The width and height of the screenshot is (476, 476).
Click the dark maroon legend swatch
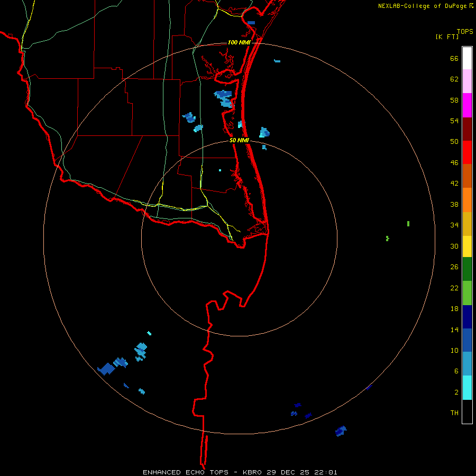pos(467,129)
